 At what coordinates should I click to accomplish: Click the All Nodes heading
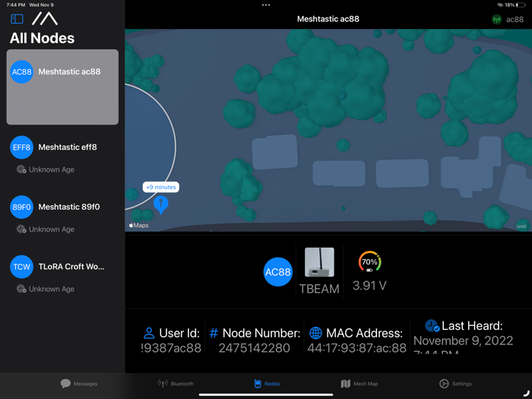[x=42, y=38]
